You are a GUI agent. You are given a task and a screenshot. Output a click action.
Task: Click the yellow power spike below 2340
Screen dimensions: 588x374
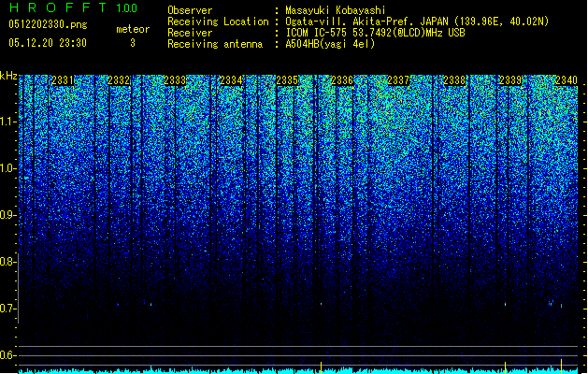pyautogui.click(x=561, y=367)
